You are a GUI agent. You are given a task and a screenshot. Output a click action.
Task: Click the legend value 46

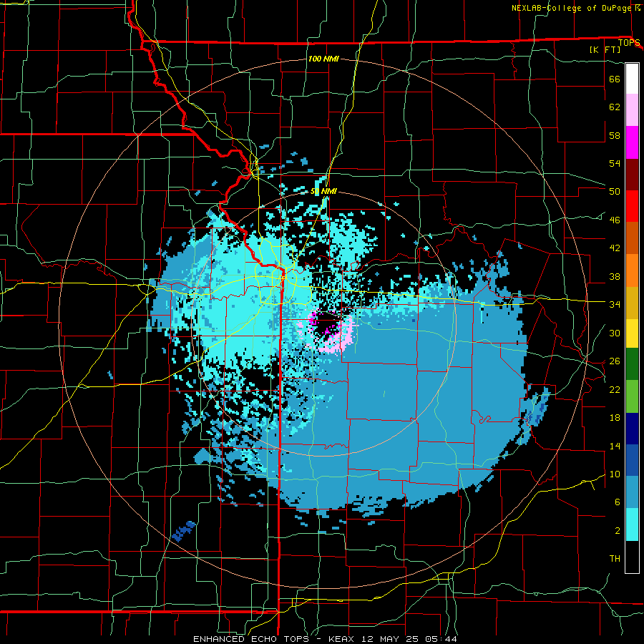point(615,220)
